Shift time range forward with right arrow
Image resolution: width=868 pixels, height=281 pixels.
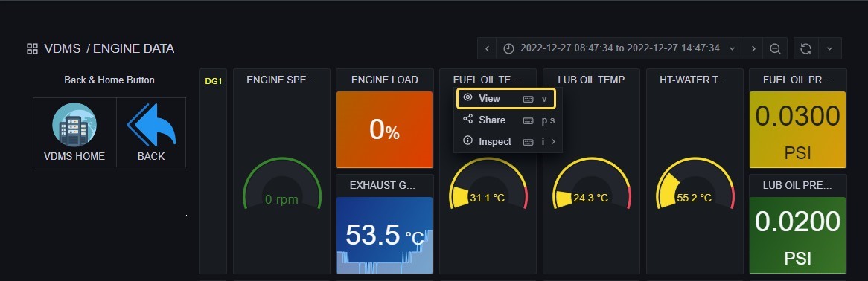753,48
